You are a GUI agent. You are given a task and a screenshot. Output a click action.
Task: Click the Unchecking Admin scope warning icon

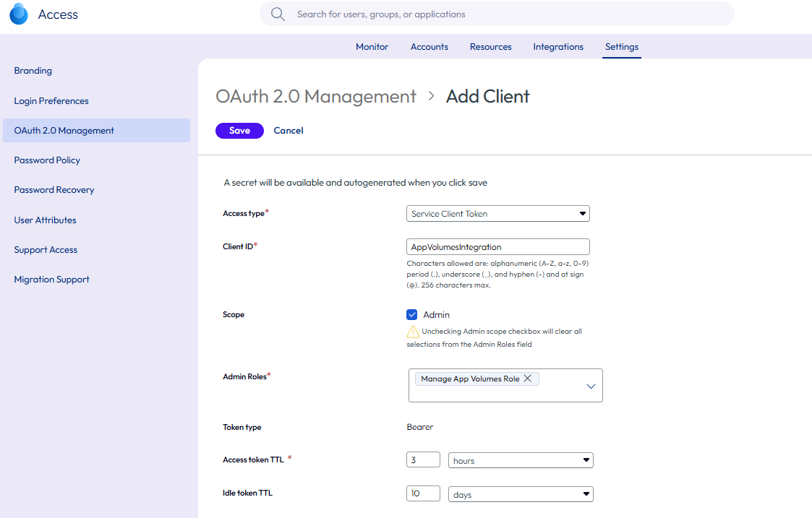click(x=413, y=331)
